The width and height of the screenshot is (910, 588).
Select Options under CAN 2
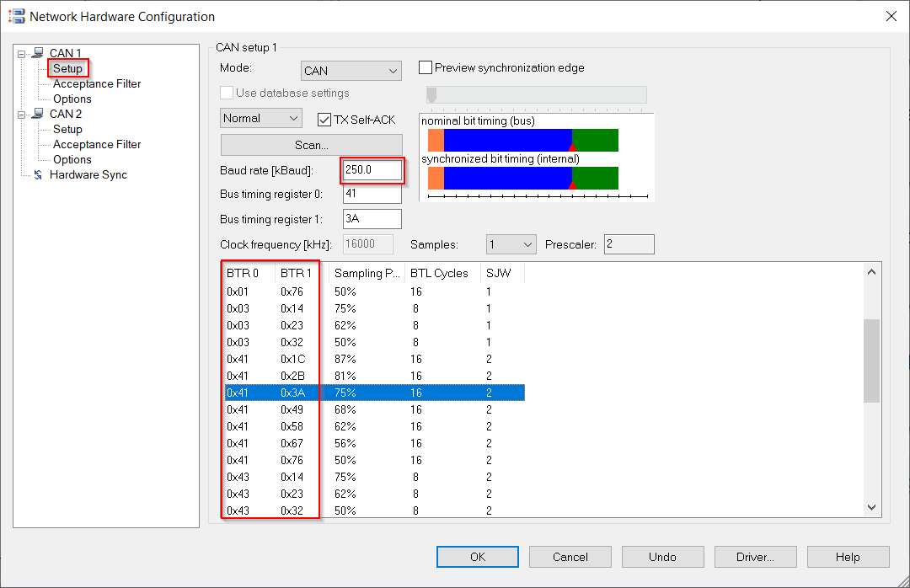[72, 159]
